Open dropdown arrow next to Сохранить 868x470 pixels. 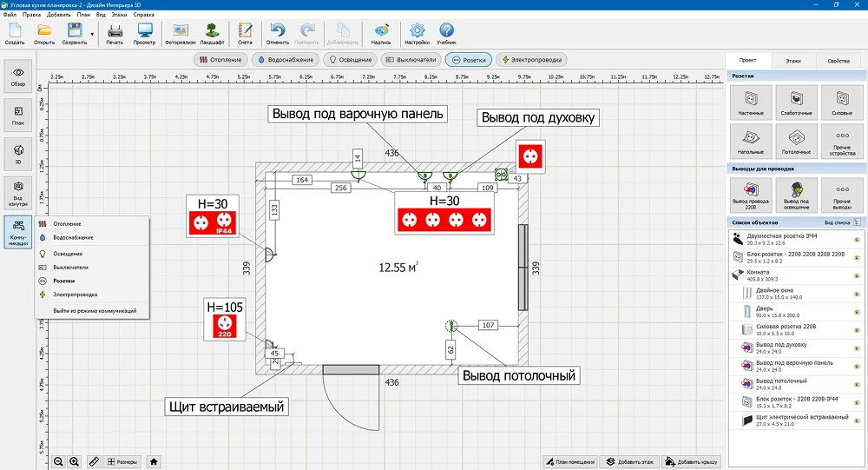(x=92, y=35)
